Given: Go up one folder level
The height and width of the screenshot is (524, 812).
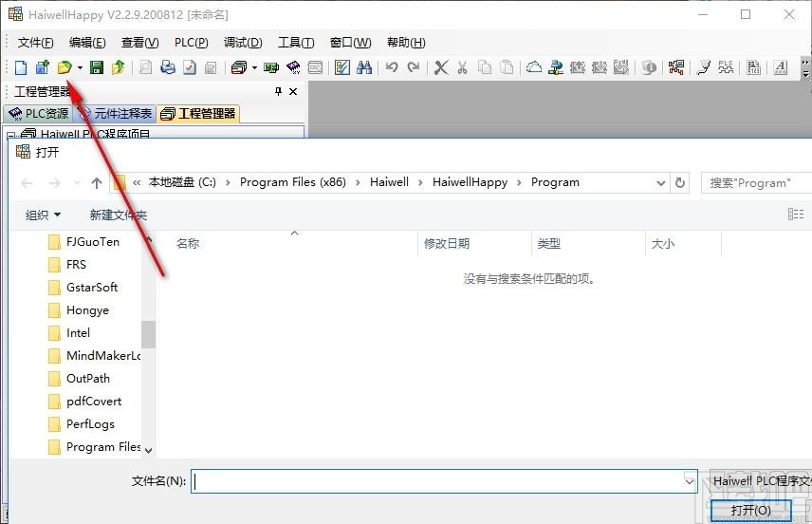Looking at the screenshot, I should point(97,183).
